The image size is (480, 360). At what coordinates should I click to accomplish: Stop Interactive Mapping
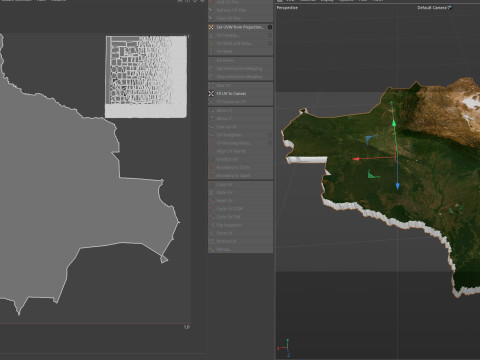point(240,77)
